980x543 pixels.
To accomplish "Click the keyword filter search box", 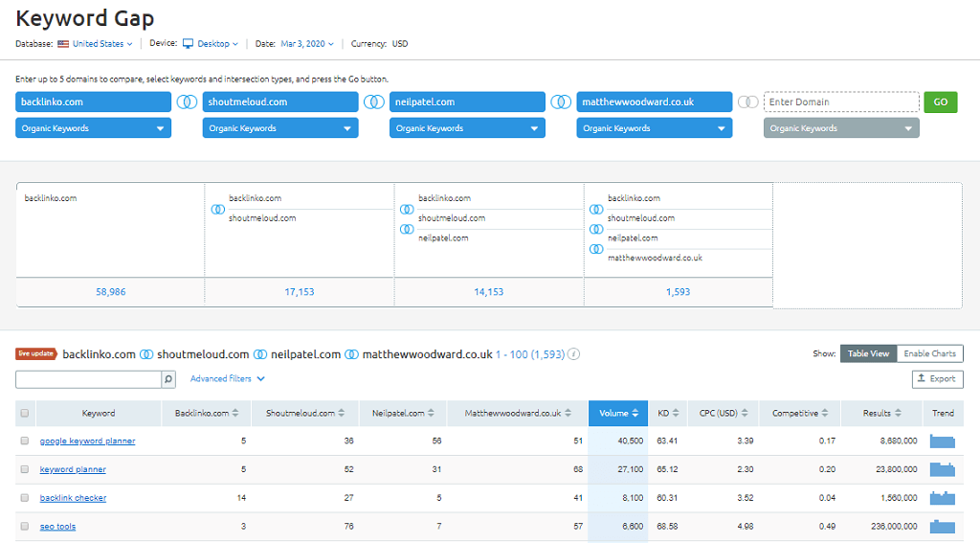I will tap(89, 379).
